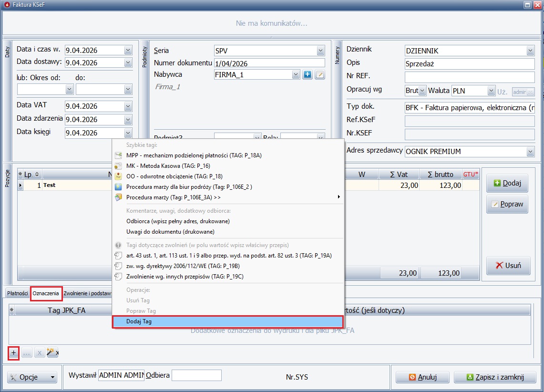This screenshot has width=544, height=392.
Task: Click Dodaj Tag in the context menu
Action: click(x=138, y=322)
